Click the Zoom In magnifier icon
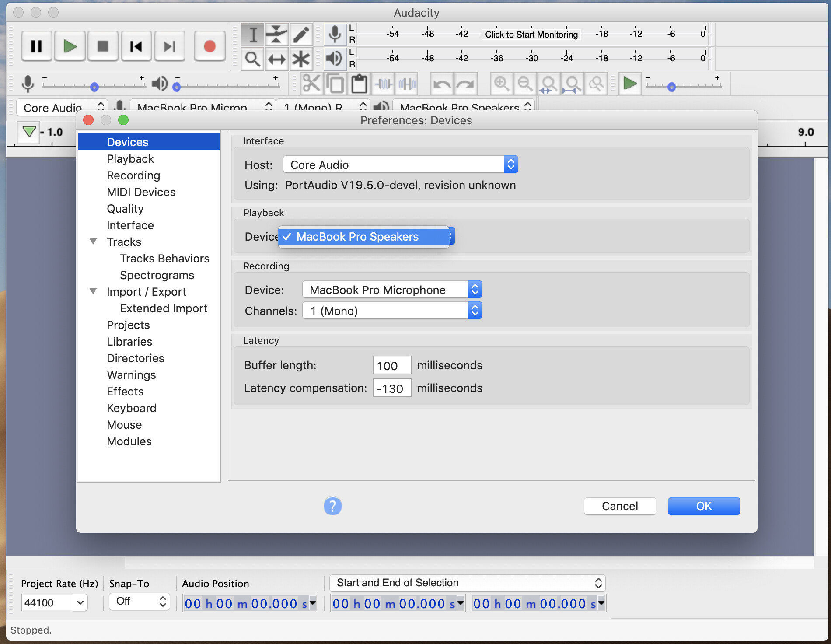Image resolution: width=831 pixels, height=644 pixels. [x=501, y=84]
